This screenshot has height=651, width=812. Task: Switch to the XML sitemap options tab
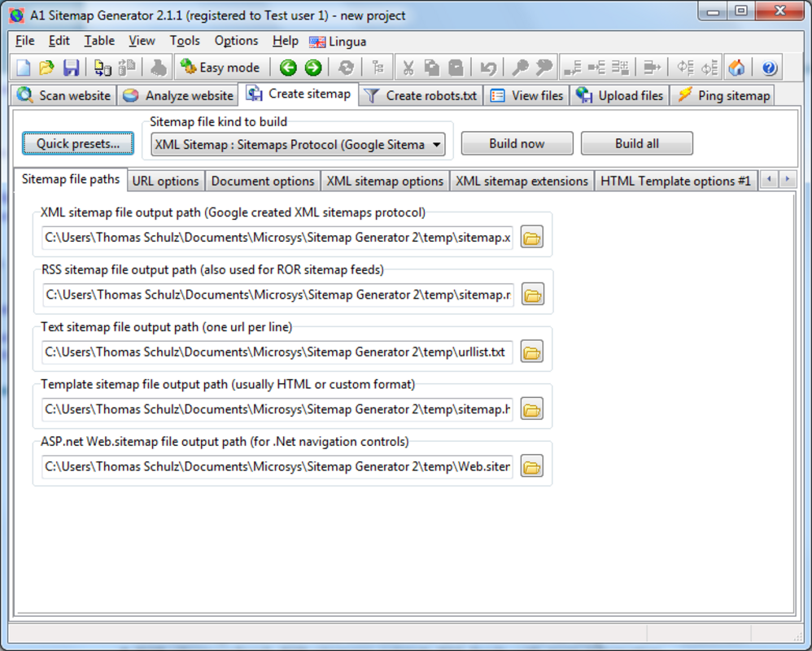(385, 181)
